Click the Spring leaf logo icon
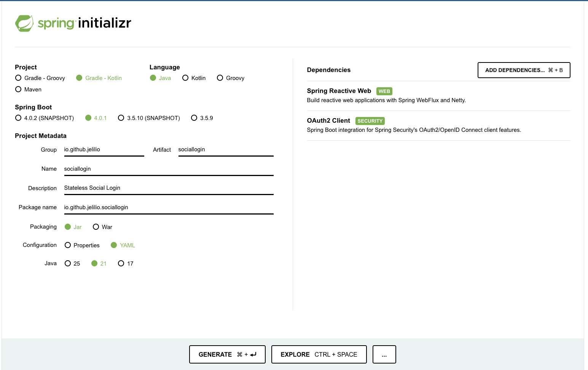Image resolution: width=588 pixels, height=370 pixels. [x=24, y=23]
